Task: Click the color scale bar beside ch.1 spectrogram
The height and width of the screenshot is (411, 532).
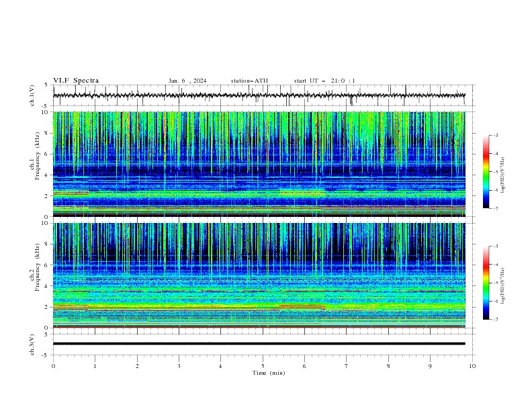Action: pyautogui.click(x=486, y=172)
